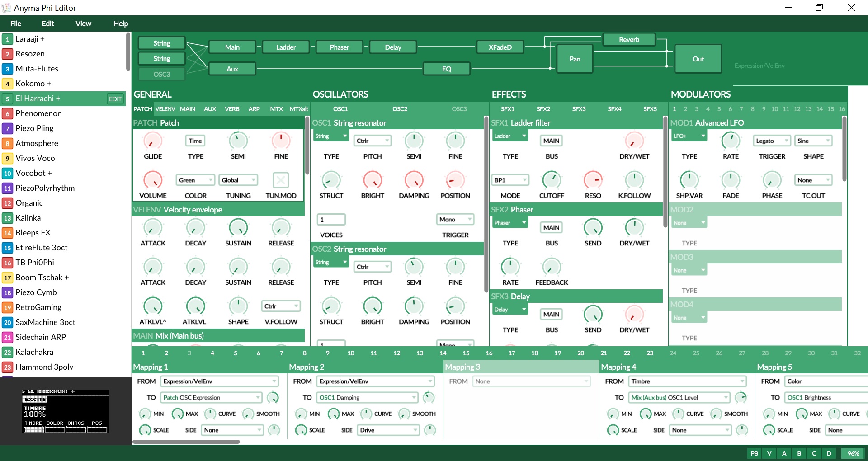
Task: Toggle the TUN.MOD checkbox in Patch
Action: pos(281,180)
